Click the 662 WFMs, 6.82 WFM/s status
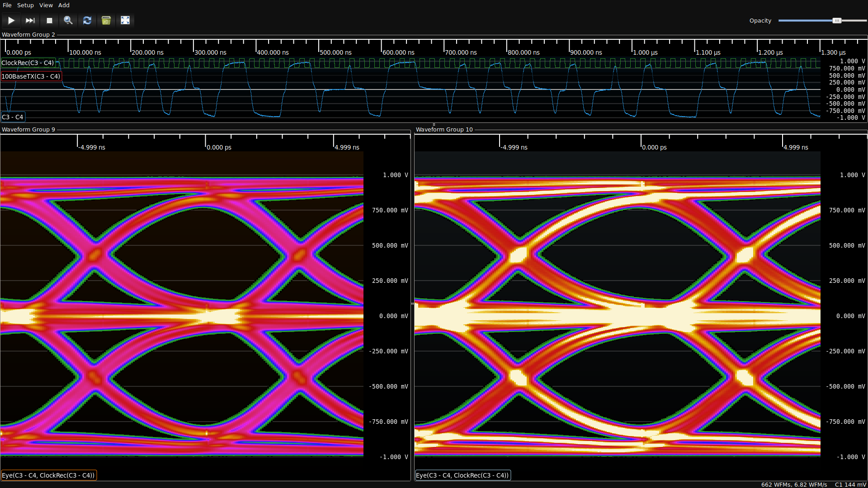868x488 pixels. [794, 484]
